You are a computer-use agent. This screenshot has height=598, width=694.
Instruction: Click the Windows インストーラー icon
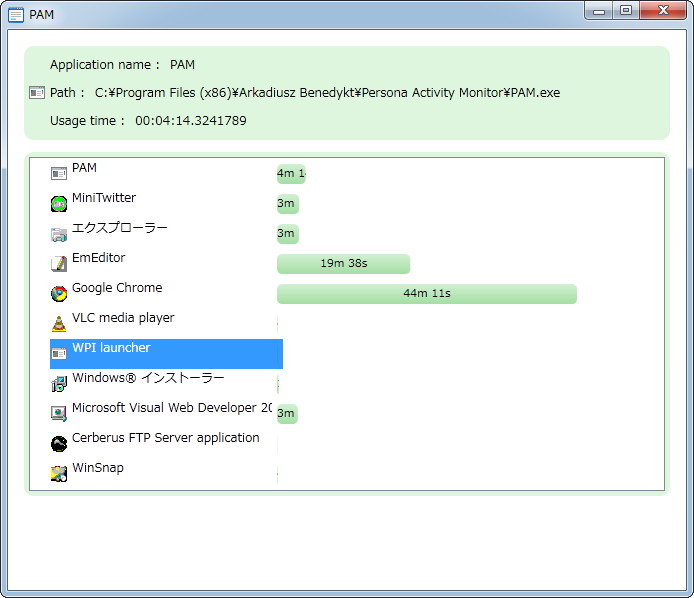coord(59,384)
